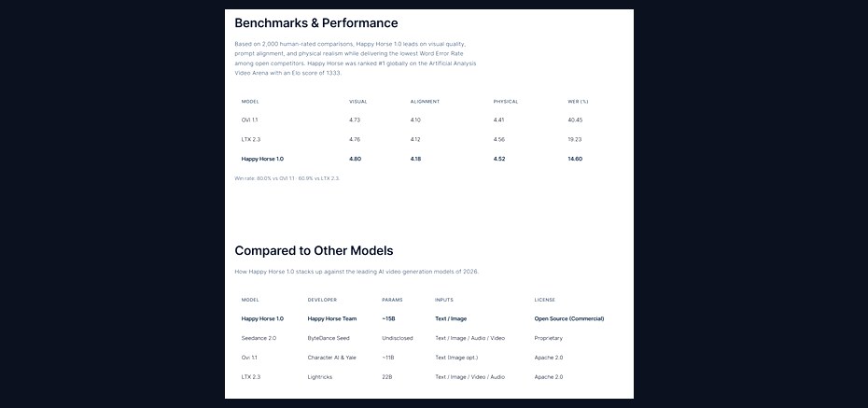This screenshot has width=868, height=408.
Task: Click the win rate footnote text
Action: click(287, 178)
